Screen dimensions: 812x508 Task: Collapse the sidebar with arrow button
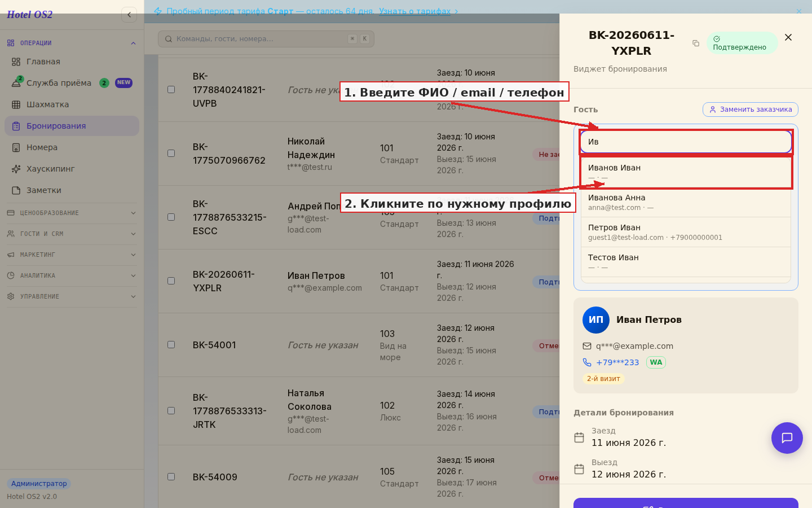pos(129,15)
